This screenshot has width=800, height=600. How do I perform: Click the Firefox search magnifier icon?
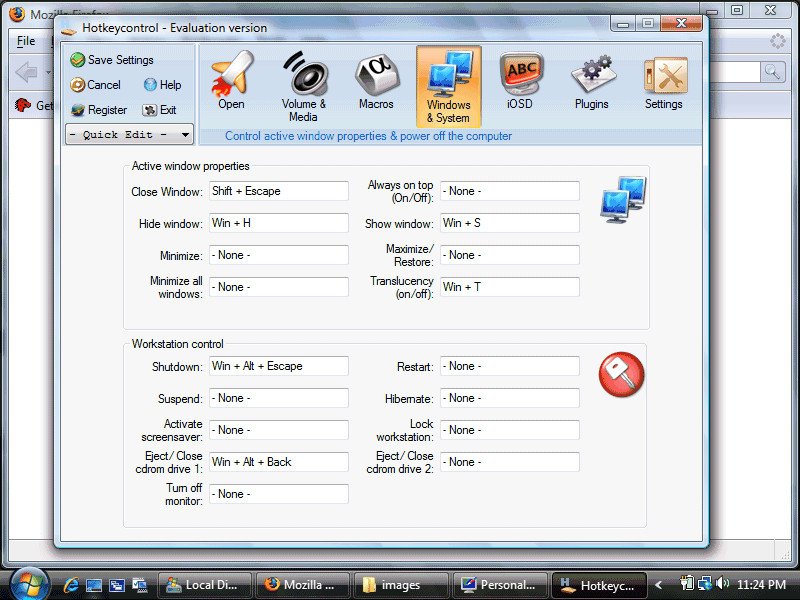772,72
